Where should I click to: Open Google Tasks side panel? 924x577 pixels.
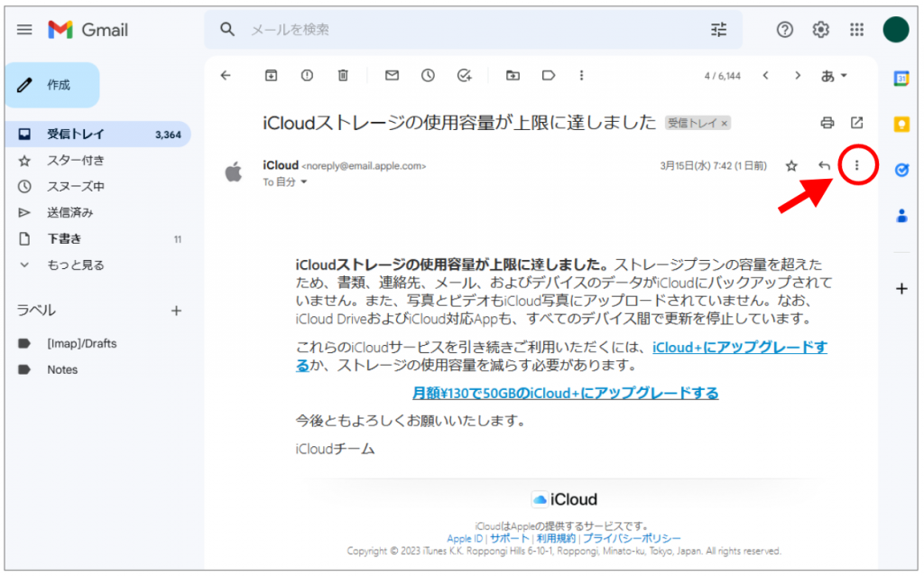(x=901, y=170)
